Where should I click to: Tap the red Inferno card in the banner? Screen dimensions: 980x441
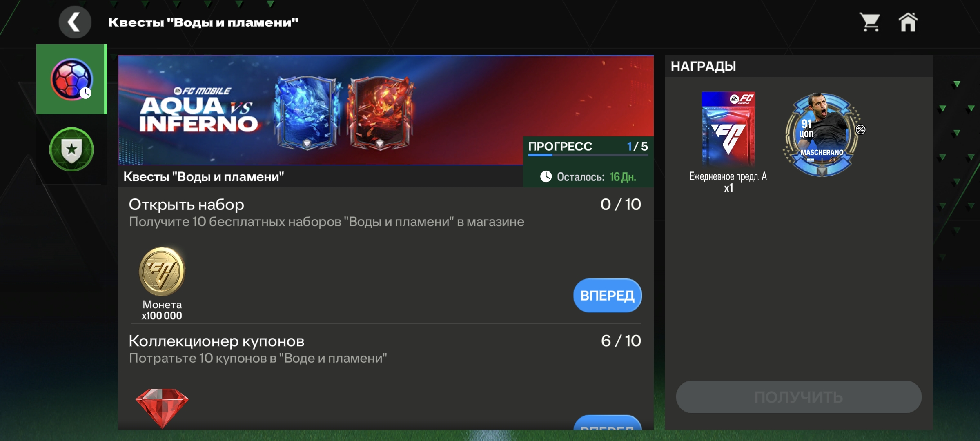pyautogui.click(x=380, y=112)
